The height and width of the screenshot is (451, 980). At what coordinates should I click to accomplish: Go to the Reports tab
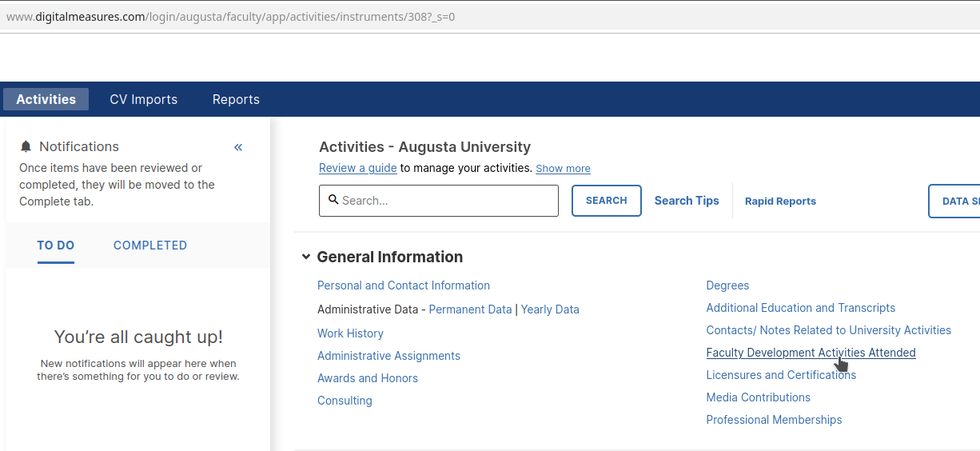coord(236,99)
